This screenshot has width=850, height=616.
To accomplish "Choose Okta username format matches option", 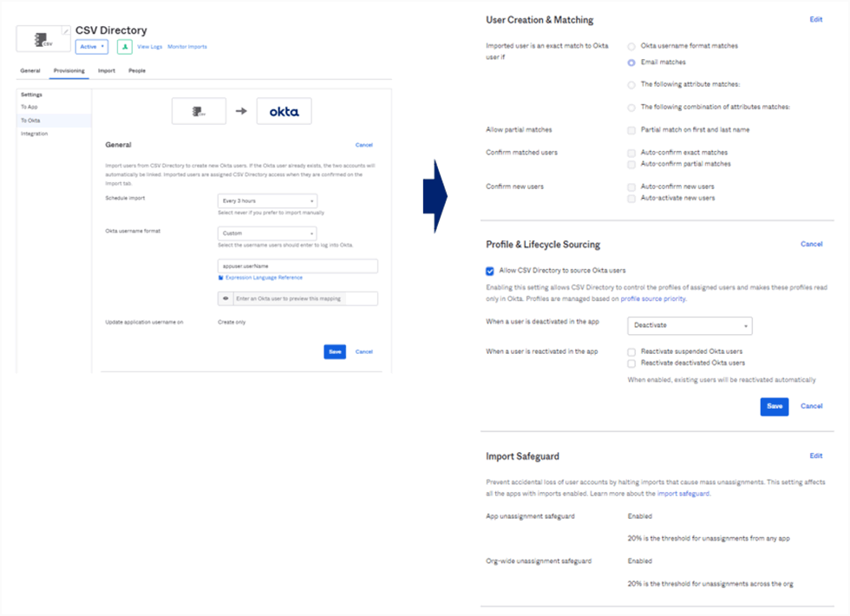I will click(x=631, y=45).
